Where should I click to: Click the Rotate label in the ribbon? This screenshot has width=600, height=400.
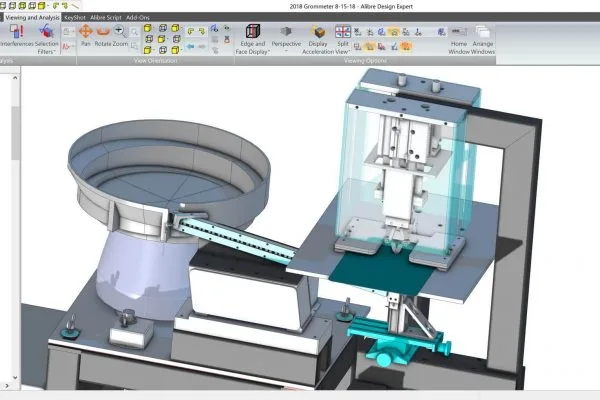tap(103, 44)
